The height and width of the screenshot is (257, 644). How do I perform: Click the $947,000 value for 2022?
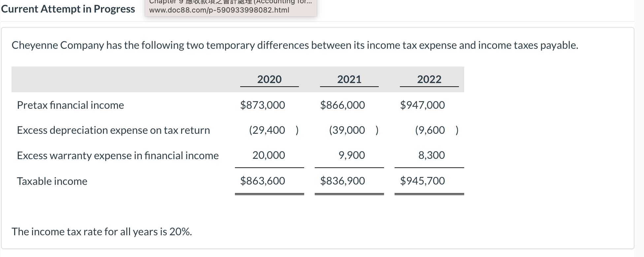422,105
